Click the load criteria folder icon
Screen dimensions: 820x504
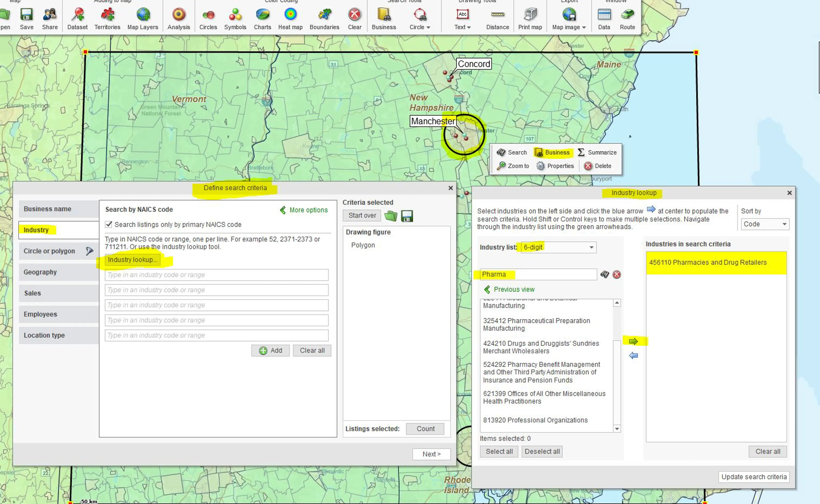pos(391,216)
